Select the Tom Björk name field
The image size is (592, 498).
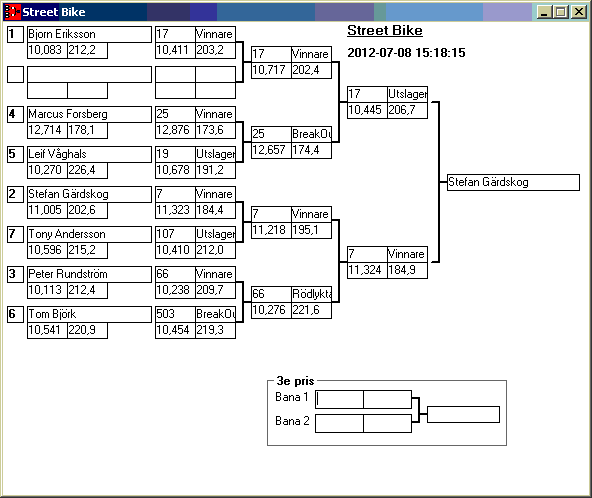[89, 315]
